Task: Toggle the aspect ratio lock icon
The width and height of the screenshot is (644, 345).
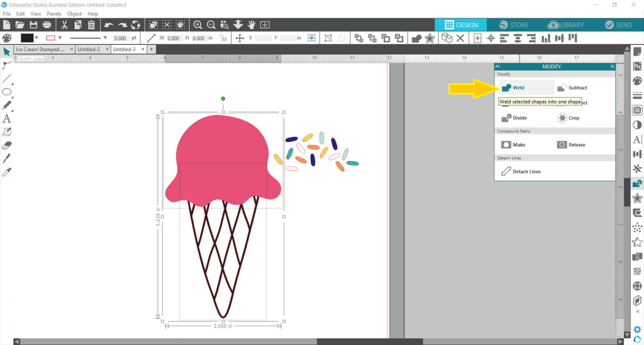Action: [x=223, y=38]
